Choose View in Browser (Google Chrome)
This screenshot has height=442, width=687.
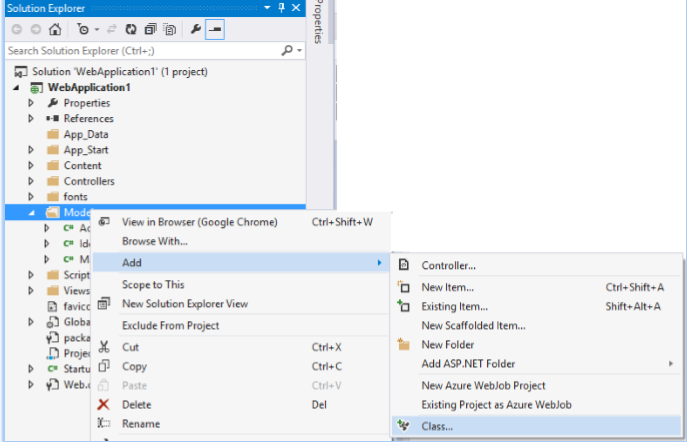[241, 222]
